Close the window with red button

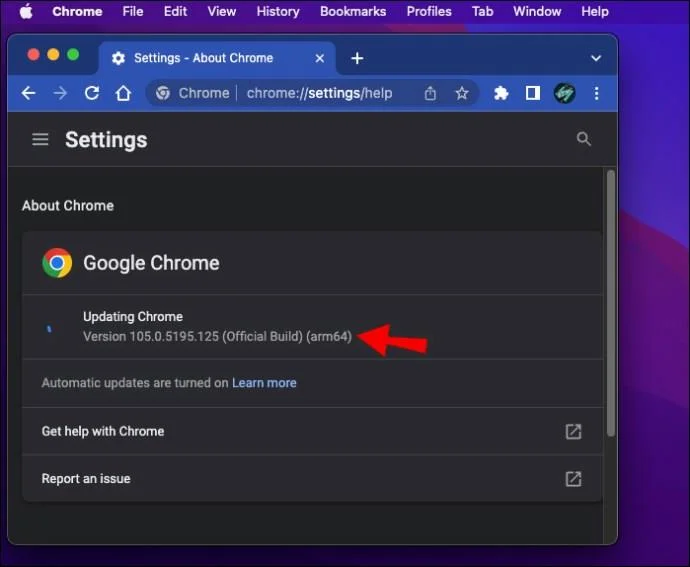tap(33, 55)
